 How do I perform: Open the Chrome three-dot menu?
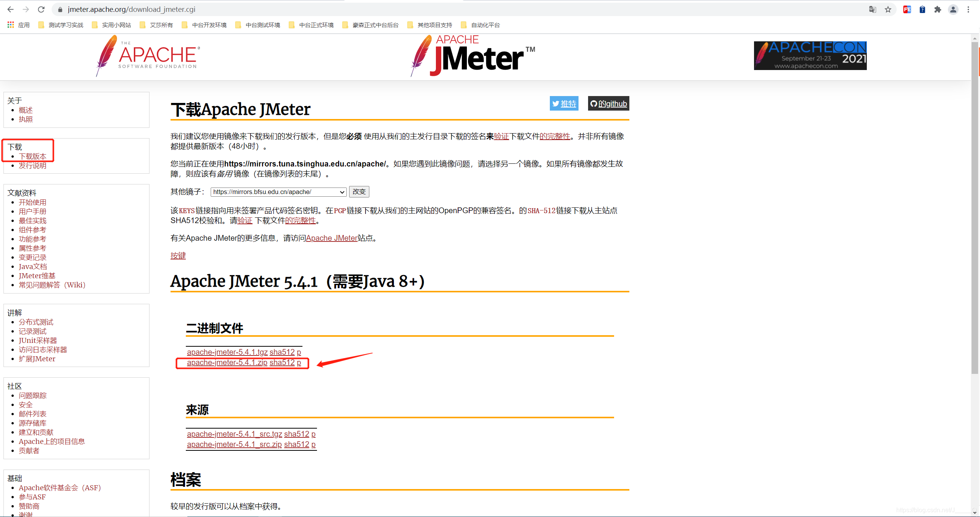[x=968, y=10]
